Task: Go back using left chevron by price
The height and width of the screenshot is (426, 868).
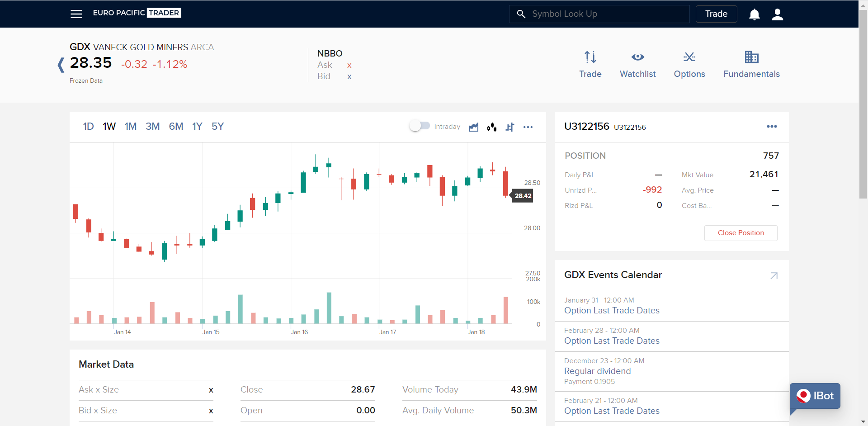Action: [x=61, y=65]
